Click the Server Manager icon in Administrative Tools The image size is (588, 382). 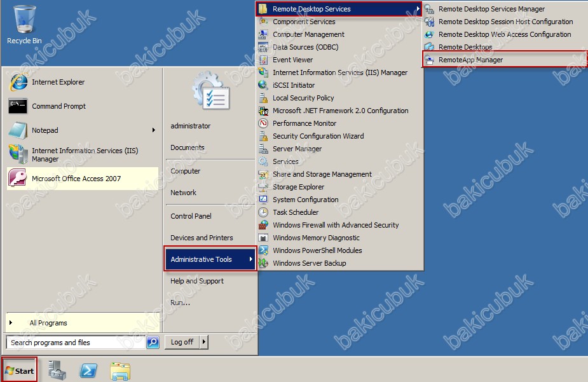click(263, 149)
